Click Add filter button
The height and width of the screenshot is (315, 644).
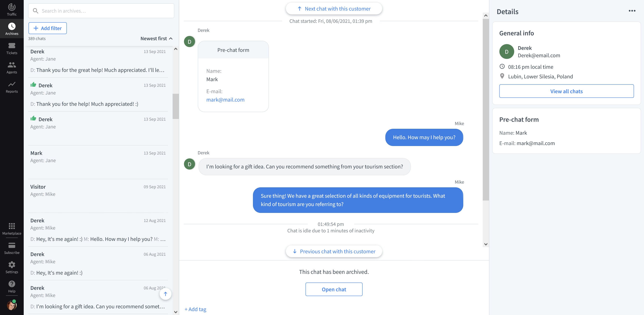[47, 28]
